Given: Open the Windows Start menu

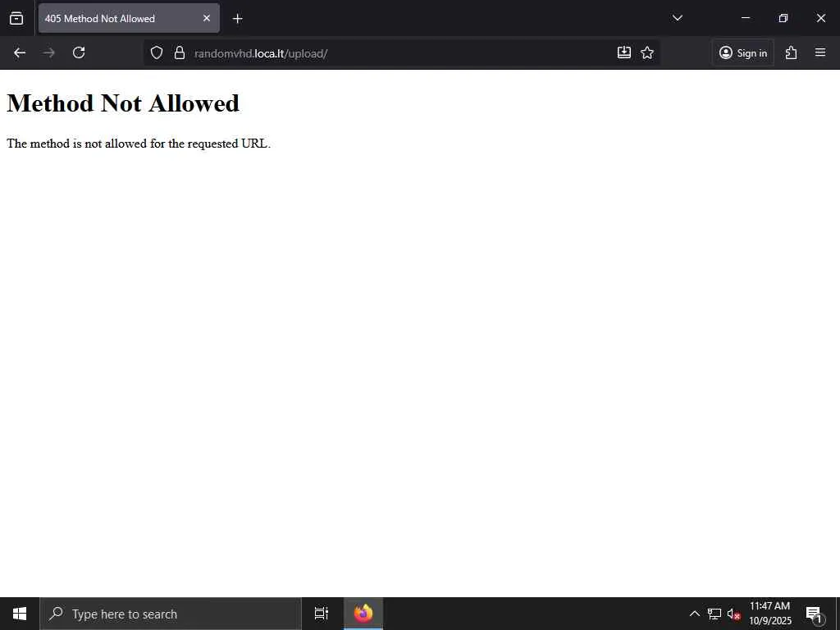Looking at the screenshot, I should point(20,614).
